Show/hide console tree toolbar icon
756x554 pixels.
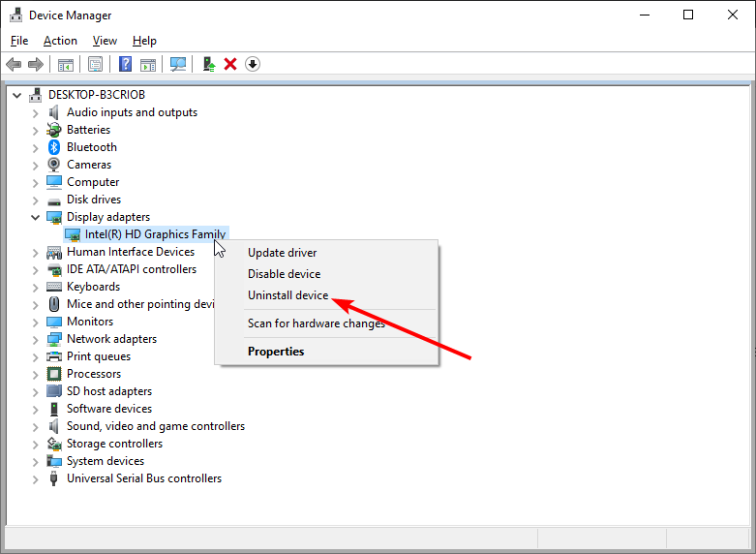(66, 64)
